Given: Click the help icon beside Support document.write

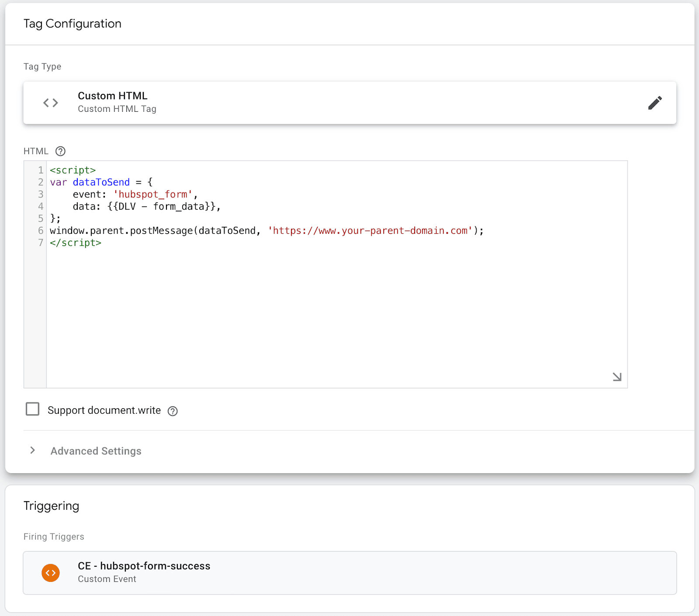Looking at the screenshot, I should click(x=173, y=411).
